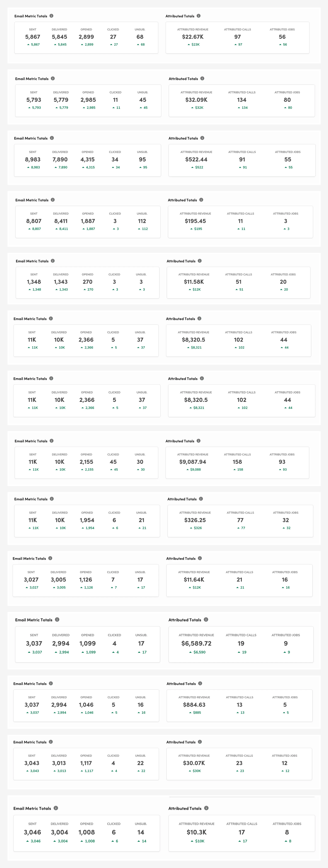Select the 158 attributed calls figure

click(237, 462)
